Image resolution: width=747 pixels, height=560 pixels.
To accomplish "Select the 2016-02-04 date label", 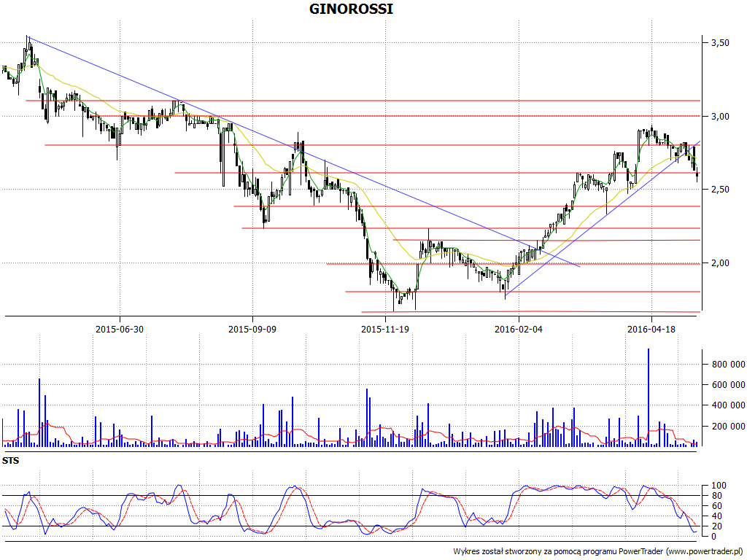I will [519, 329].
